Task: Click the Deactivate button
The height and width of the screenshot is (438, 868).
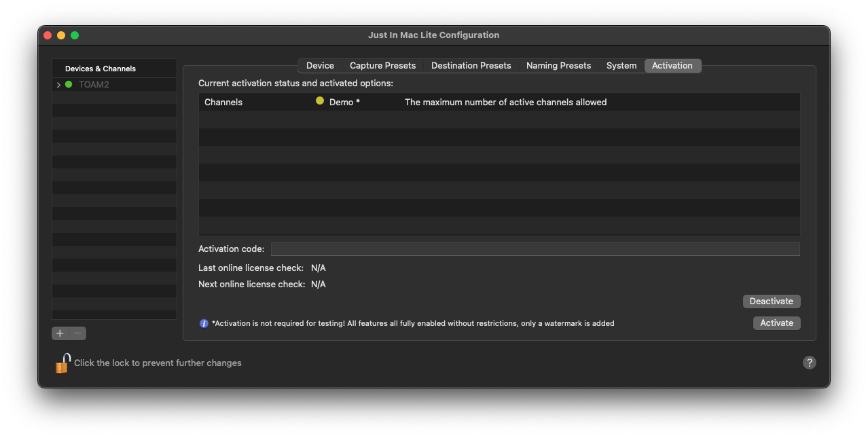Action: click(x=772, y=302)
